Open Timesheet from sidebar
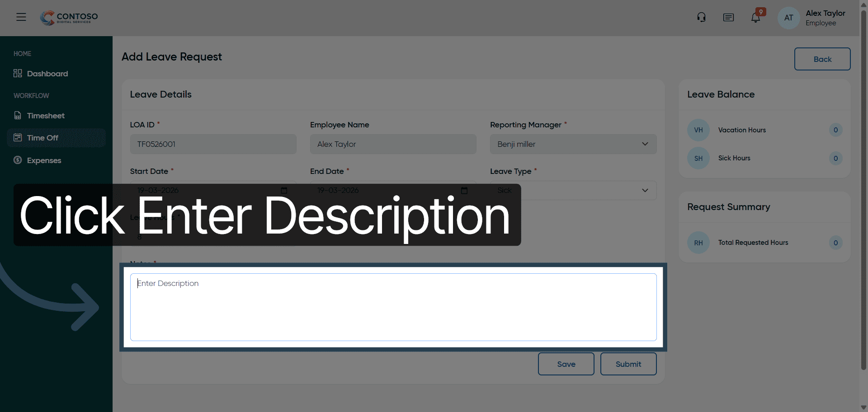Image resolution: width=868 pixels, height=412 pixels. 45,116
